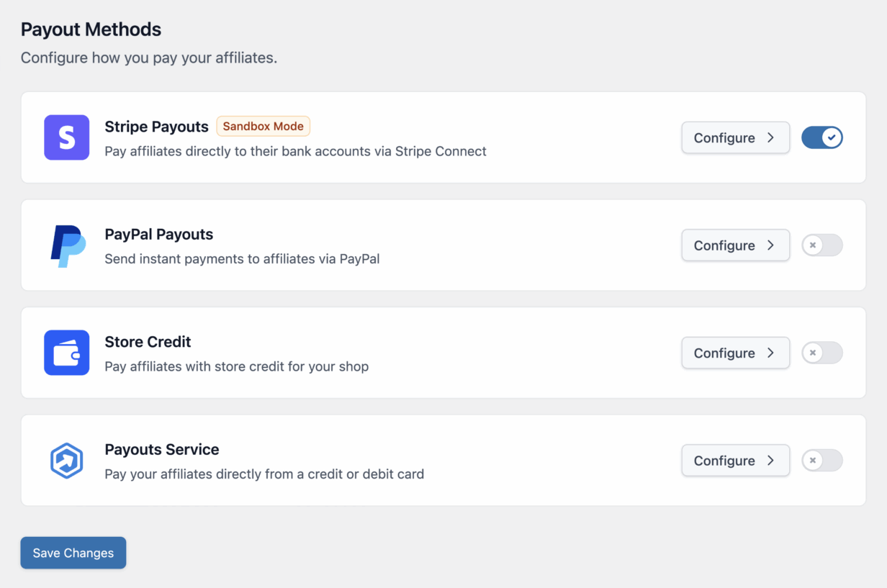This screenshot has width=887, height=588.
Task: Open Store Credit configuration settings
Action: 735,353
